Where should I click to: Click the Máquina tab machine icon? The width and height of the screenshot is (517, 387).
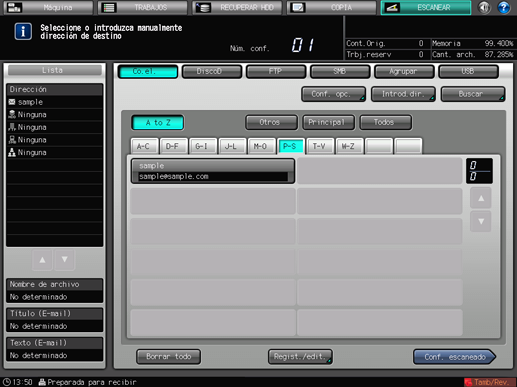point(14,8)
